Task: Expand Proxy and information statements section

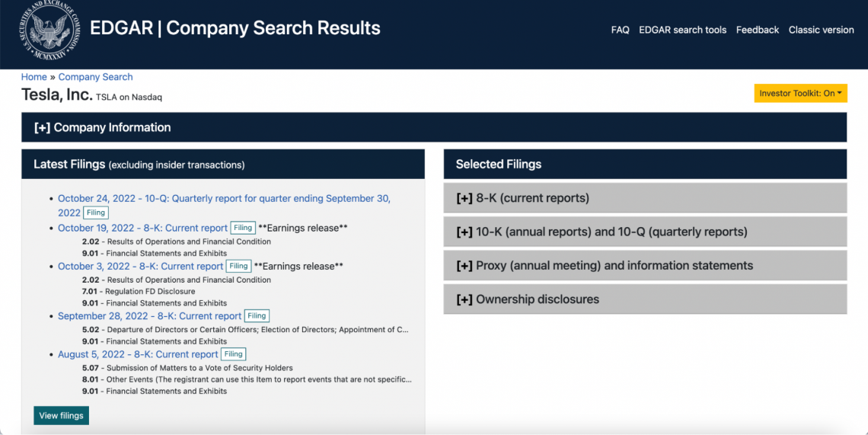Action: (645, 265)
